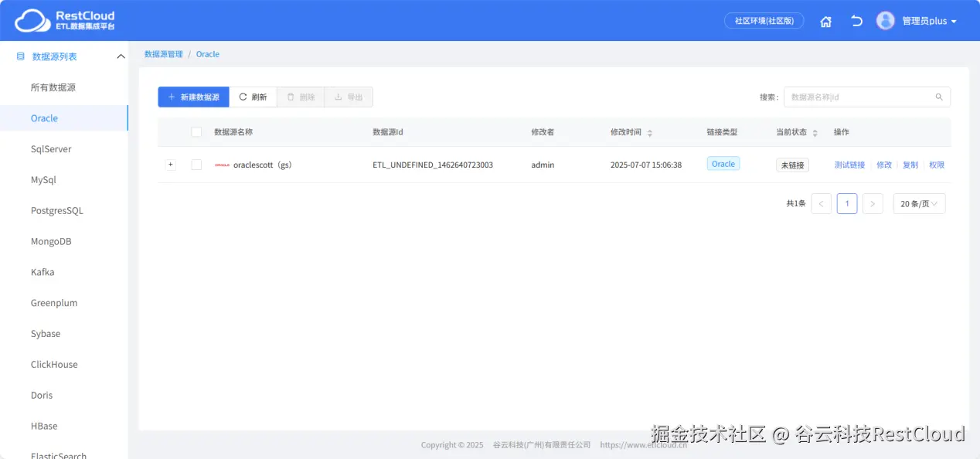Viewport: 980px width, 459px height.
Task: Click the 测试链接 link for oraclescott
Action: 849,164
